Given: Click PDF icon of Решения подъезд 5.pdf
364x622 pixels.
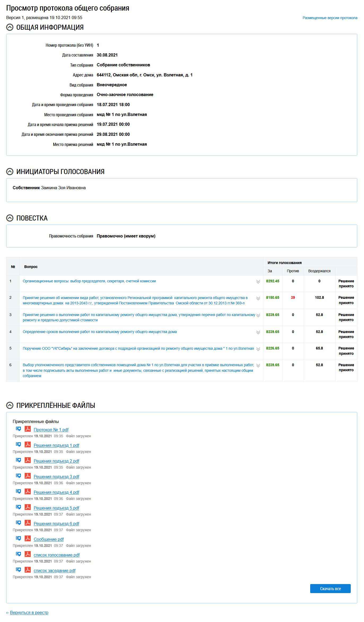Looking at the screenshot, I should click(28, 507).
